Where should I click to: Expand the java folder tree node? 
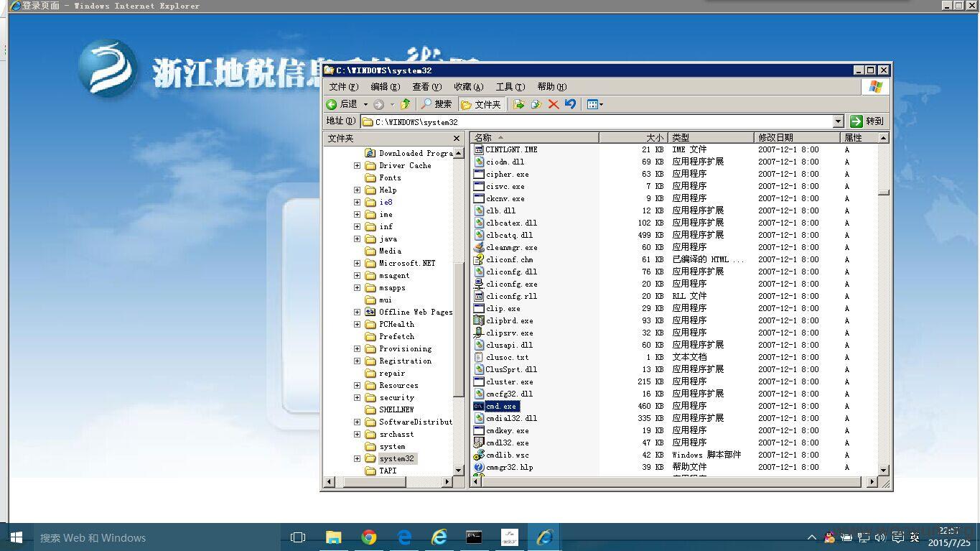[x=357, y=239]
